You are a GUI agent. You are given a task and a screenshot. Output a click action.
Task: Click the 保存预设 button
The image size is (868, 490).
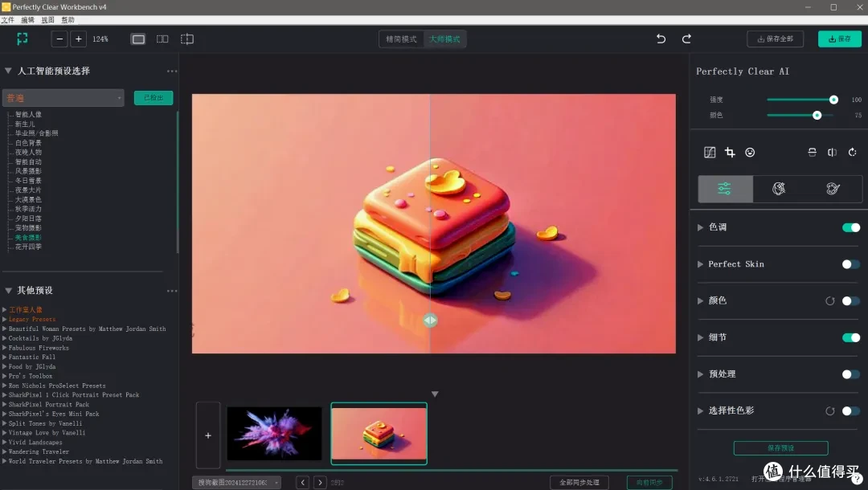coord(780,448)
